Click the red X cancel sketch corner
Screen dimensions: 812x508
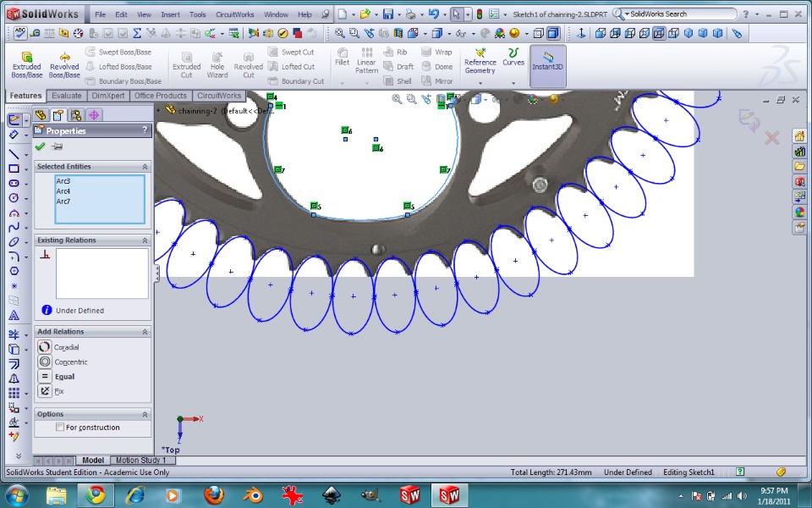tap(771, 137)
